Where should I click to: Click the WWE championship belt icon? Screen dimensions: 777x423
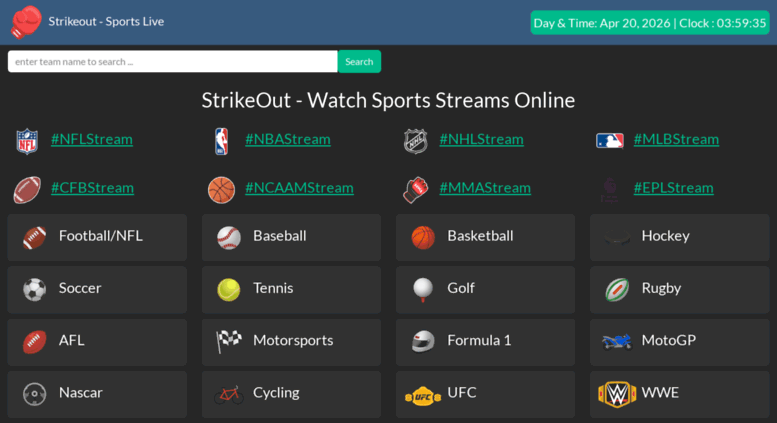[617, 395]
